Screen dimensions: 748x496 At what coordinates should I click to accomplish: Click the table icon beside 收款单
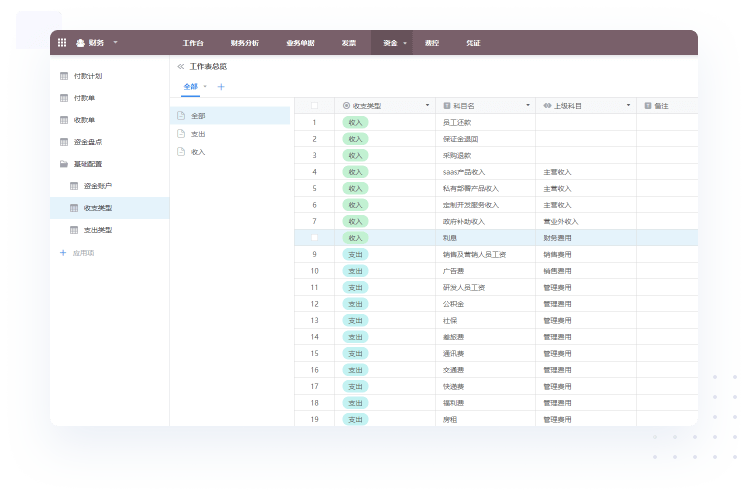point(64,120)
